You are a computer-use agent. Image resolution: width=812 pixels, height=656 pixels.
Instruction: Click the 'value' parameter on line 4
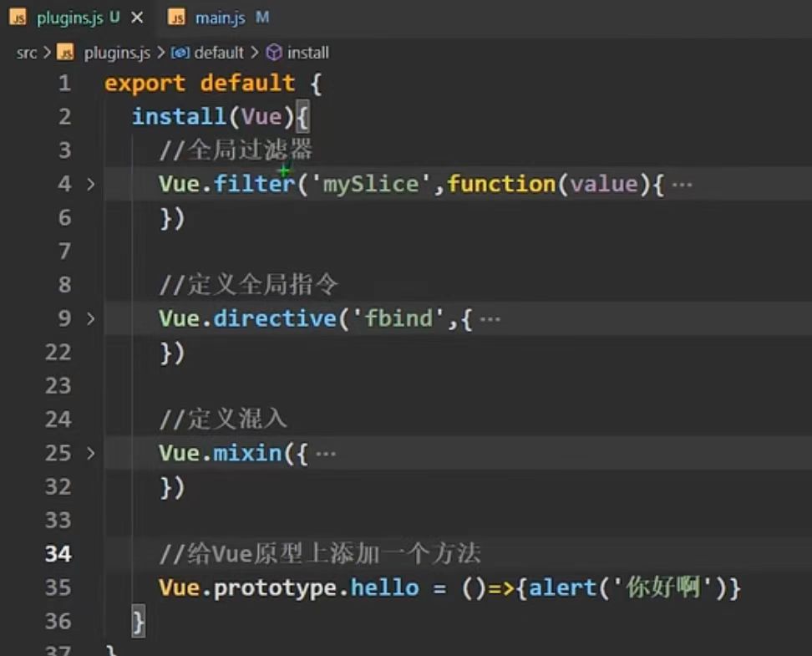604,184
